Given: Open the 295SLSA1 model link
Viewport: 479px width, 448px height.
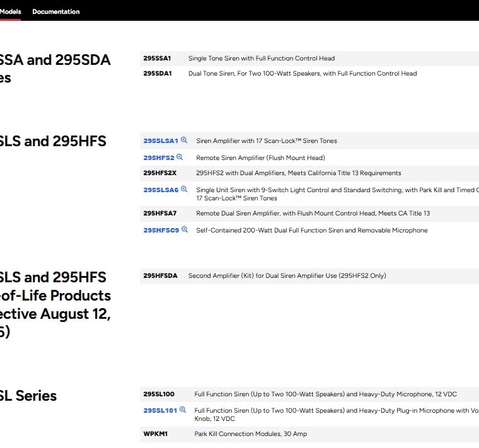Looking at the screenshot, I should (161, 141).
